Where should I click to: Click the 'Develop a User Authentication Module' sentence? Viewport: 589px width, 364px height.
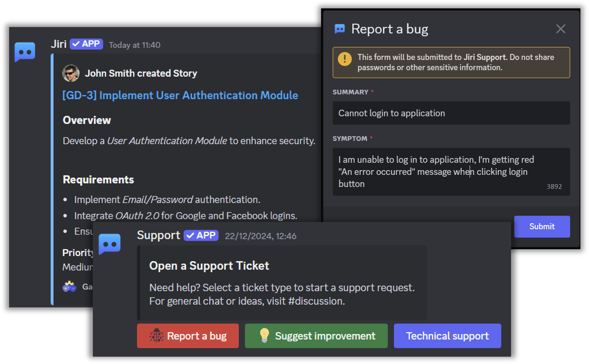(x=189, y=141)
